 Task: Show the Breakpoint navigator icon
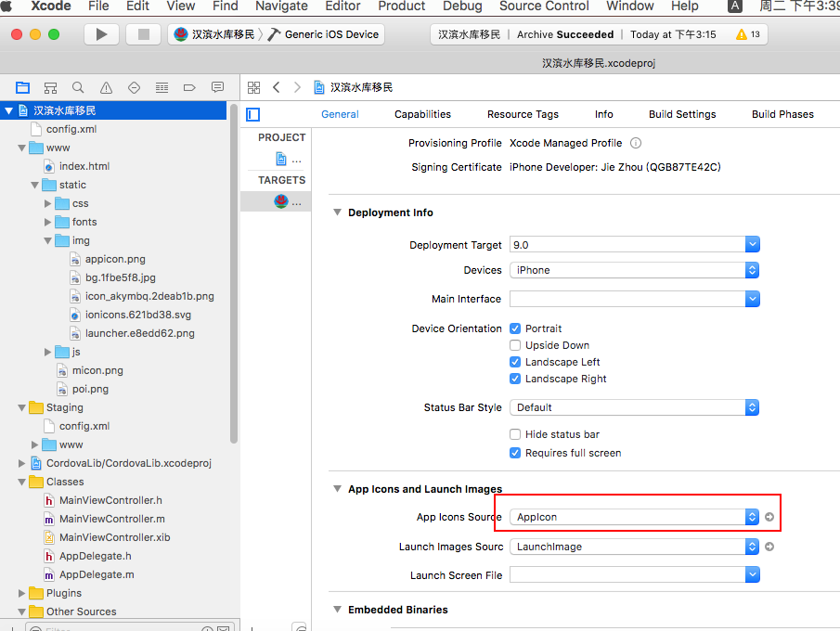pyautogui.click(x=189, y=87)
